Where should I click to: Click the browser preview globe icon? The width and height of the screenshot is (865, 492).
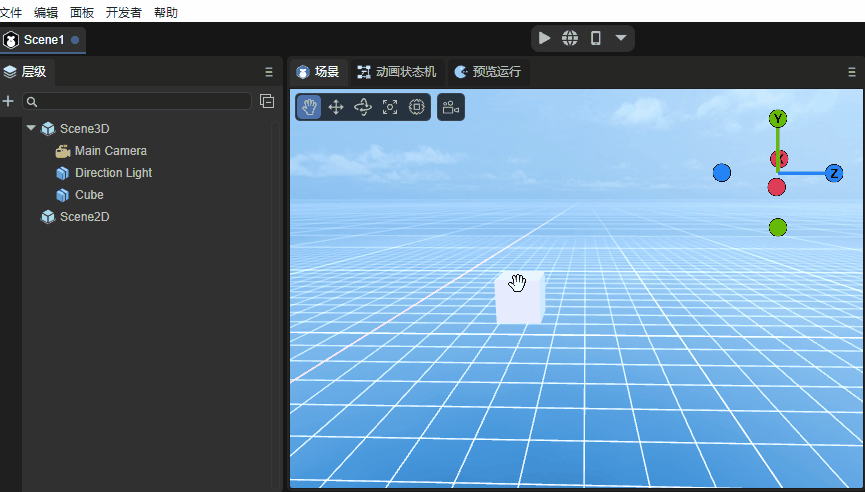570,38
